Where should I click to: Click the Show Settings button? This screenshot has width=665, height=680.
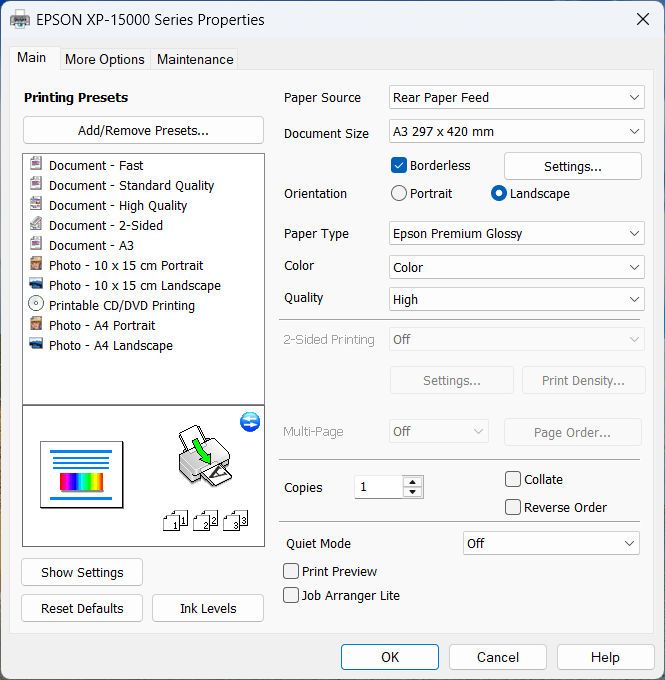pos(82,572)
